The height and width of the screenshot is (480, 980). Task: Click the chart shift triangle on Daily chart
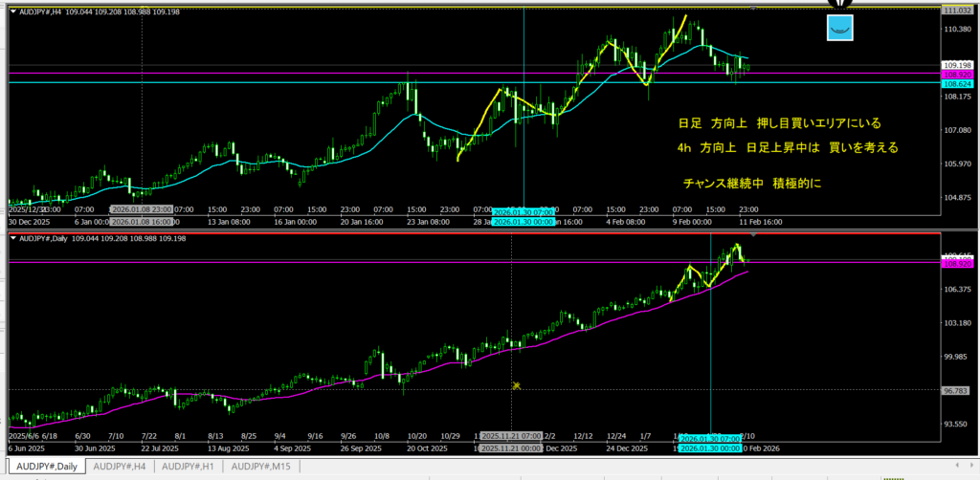click(x=754, y=234)
